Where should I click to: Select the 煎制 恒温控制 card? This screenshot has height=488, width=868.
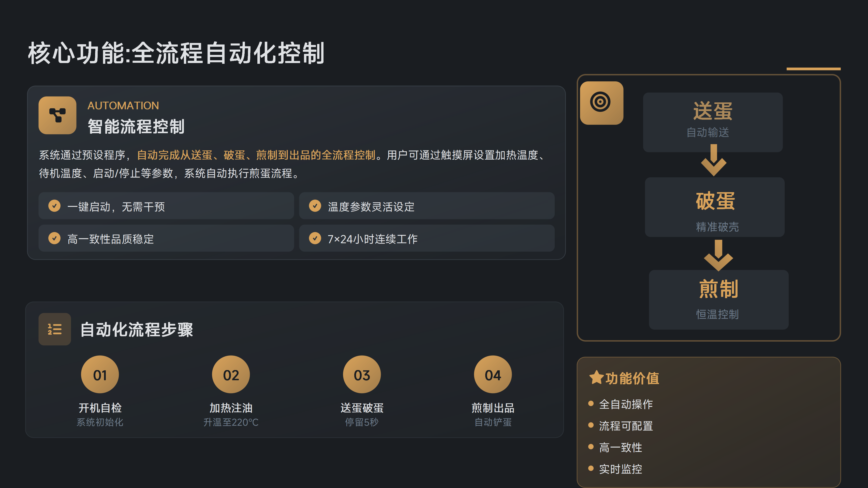tap(718, 299)
